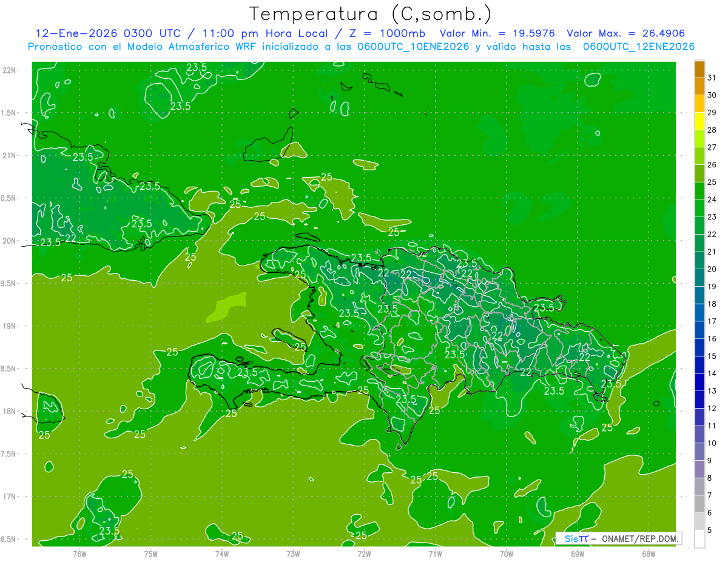Select the "12-Ene-2026 0300 UTC" date text
The width and height of the screenshot is (728, 562).
click(x=107, y=33)
